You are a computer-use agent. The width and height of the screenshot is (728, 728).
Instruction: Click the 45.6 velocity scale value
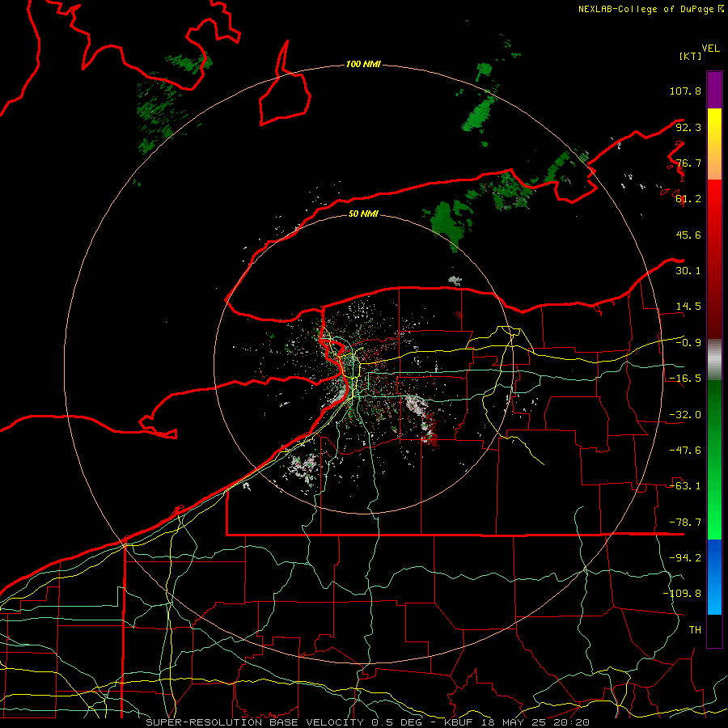[688, 235]
